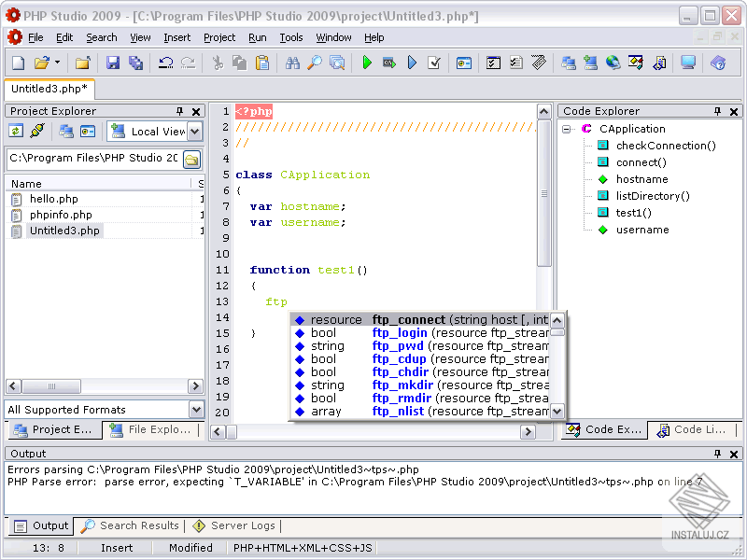Select hello.php in the file list
The image size is (747, 560).
(x=53, y=199)
